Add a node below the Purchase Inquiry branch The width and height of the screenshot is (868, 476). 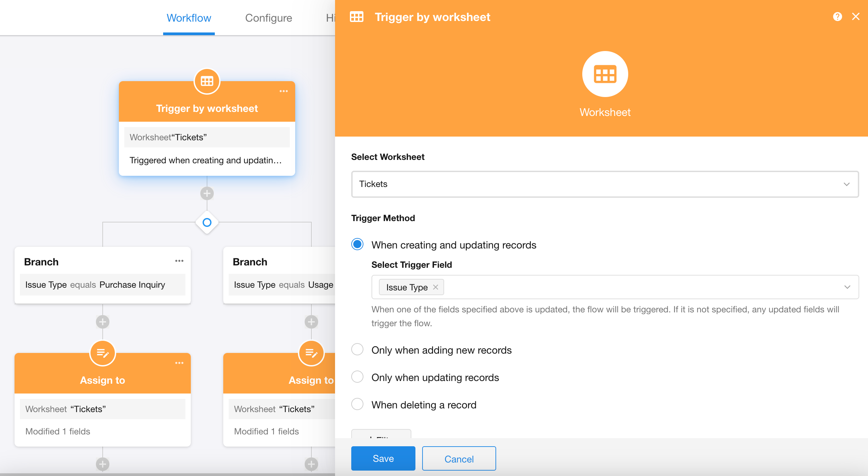[x=103, y=322]
